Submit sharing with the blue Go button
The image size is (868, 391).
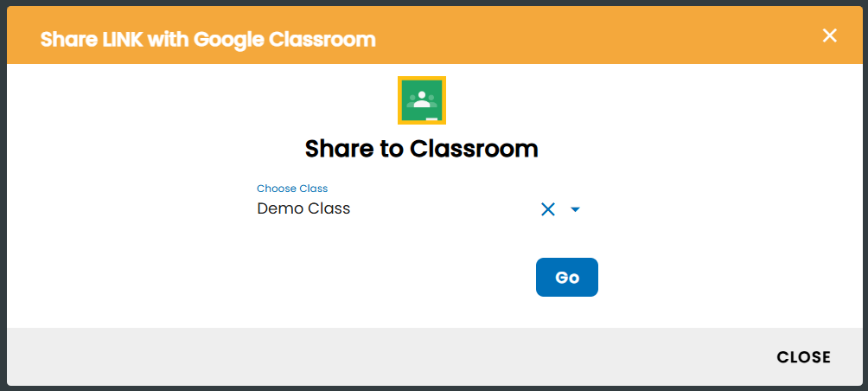[567, 277]
